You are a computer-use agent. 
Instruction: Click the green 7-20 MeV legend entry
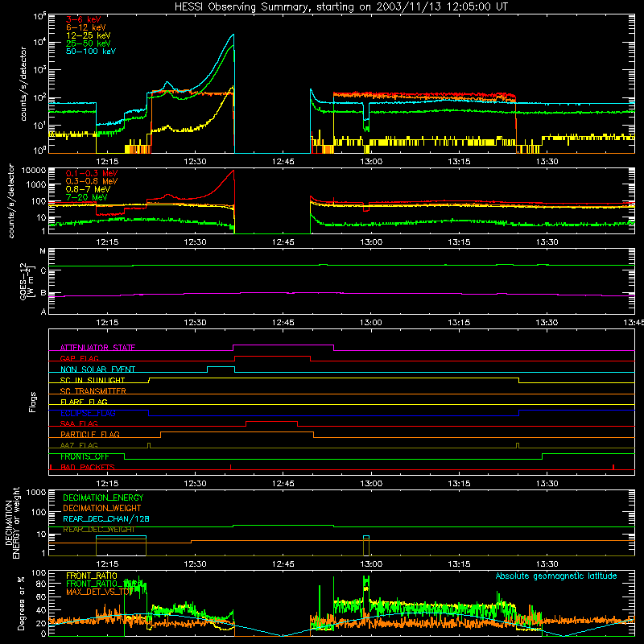pos(87,197)
